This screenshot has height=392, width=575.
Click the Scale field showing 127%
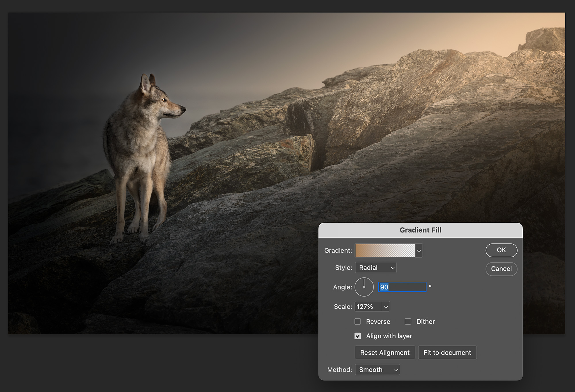(369, 307)
